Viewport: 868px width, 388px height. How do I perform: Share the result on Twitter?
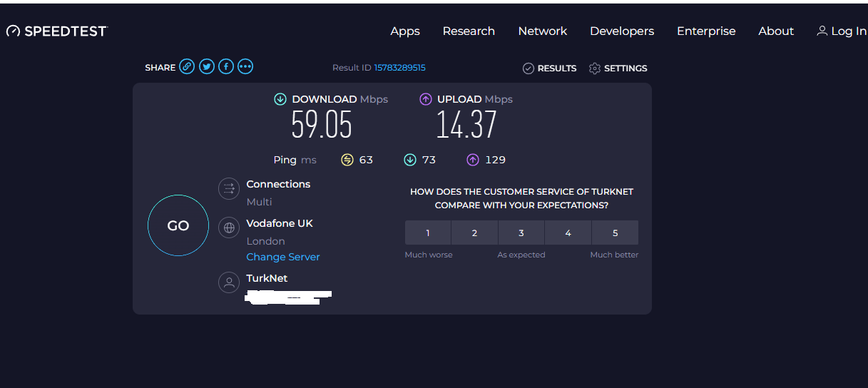[207, 67]
